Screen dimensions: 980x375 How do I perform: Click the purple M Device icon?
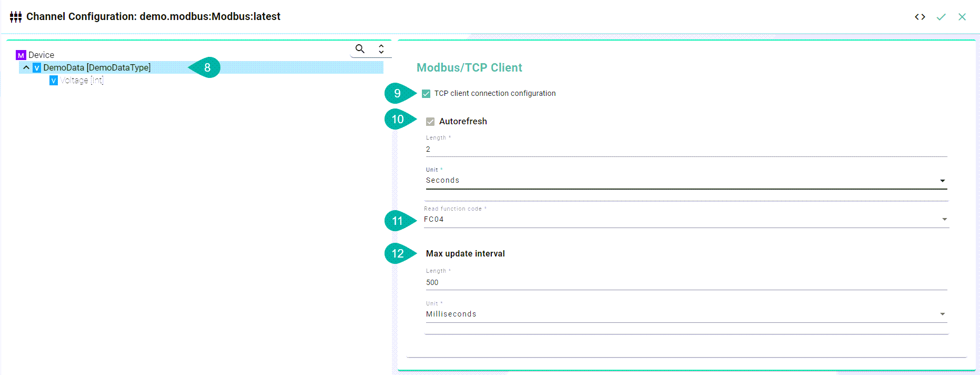[x=21, y=55]
